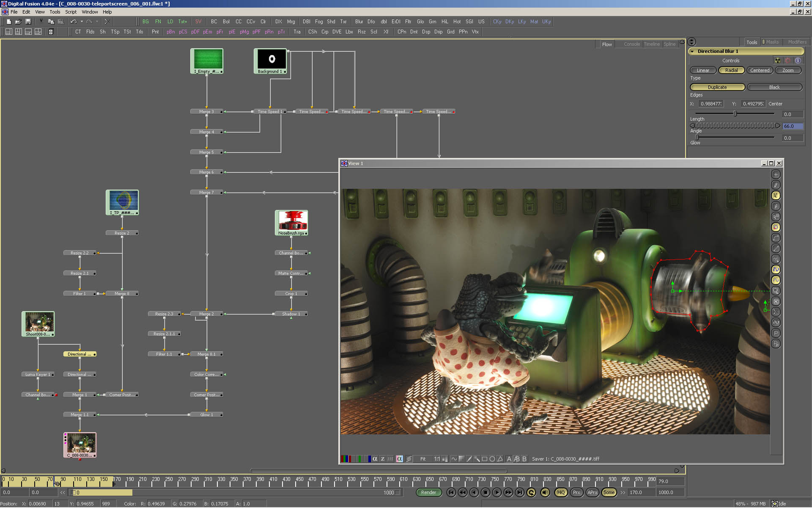Collapse the Directional Blur 1 tool header
The height and width of the screenshot is (508, 812).
[692, 52]
